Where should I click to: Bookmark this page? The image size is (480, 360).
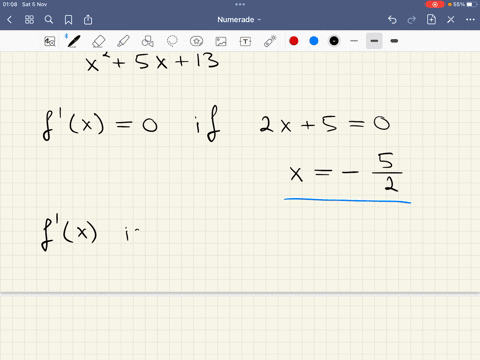(x=68, y=20)
